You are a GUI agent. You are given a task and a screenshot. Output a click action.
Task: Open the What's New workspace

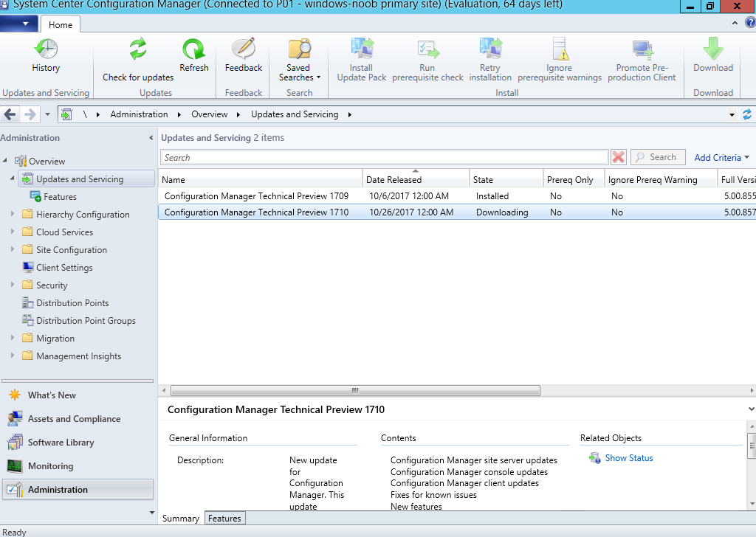click(x=52, y=395)
